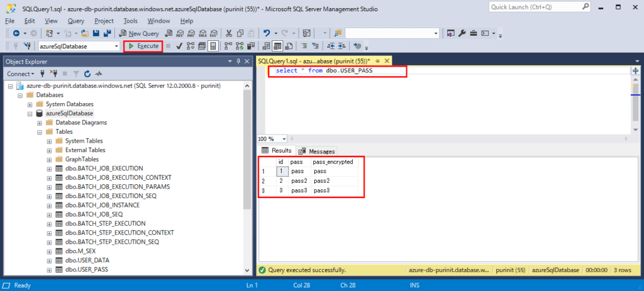Open the File menu

pos(10,21)
